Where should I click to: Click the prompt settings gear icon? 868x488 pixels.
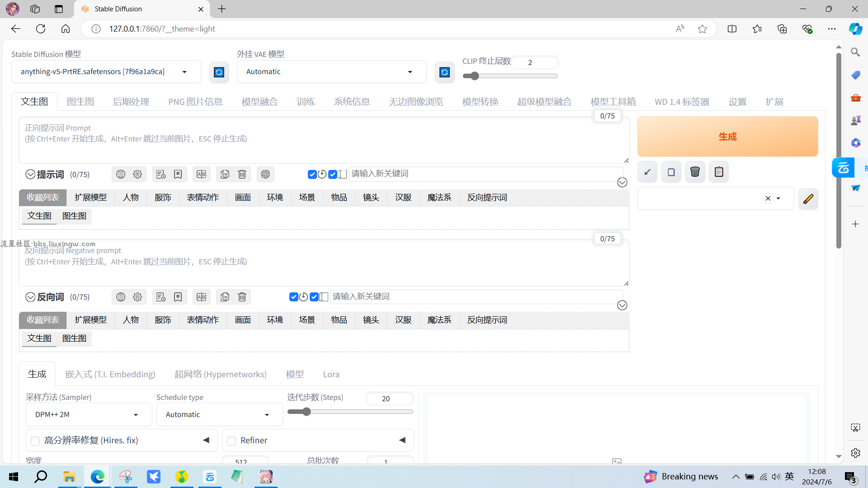coord(137,174)
